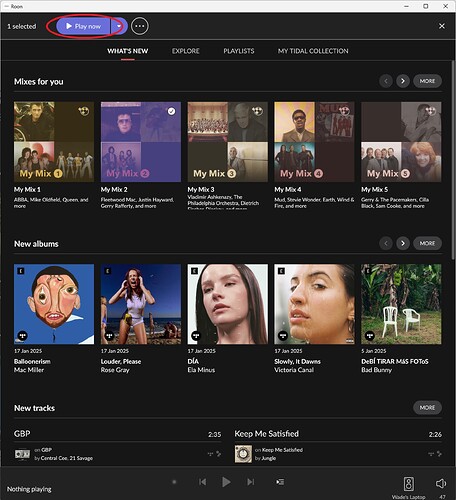Open artist link Bad Bunny
Screen dimensions: 456x500
(x=376, y=370)
